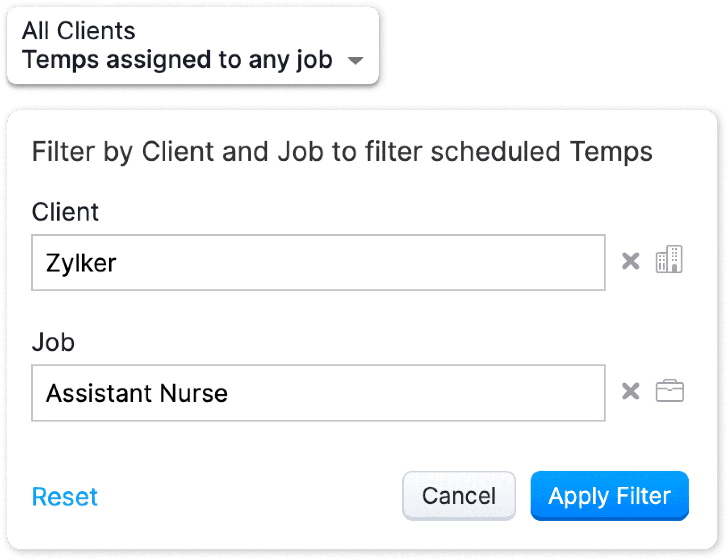Click the All Clients filter summary text
Viewport: 728px width, 560px height.
pyautogui.click(x=79, y=31)
